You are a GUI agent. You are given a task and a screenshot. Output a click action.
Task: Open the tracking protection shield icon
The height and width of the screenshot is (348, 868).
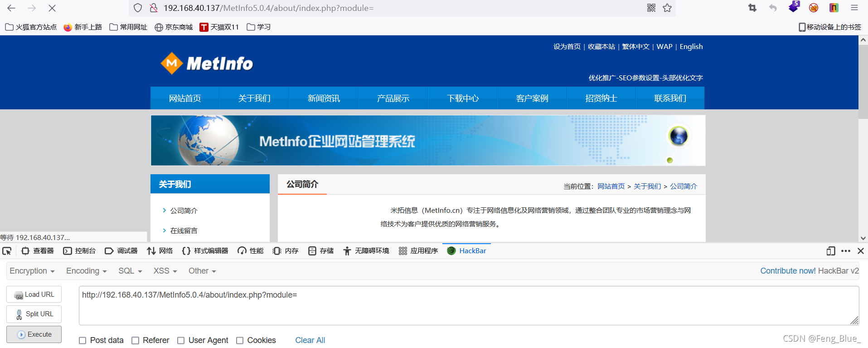coord(138,8)
